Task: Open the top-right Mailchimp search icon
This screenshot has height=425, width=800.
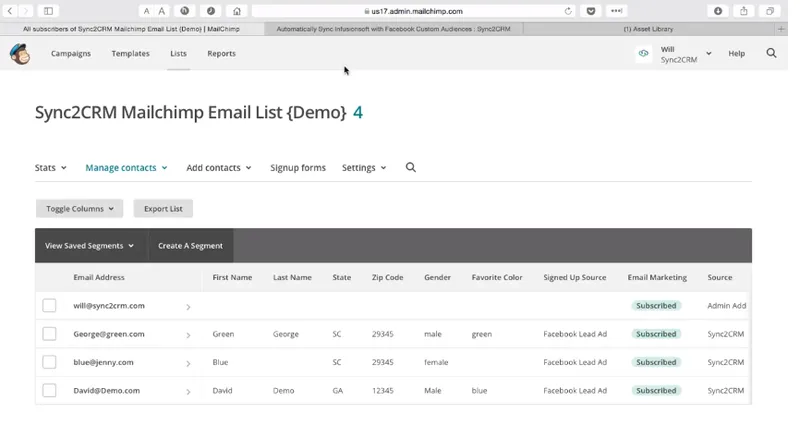Action: click(771, 53)
